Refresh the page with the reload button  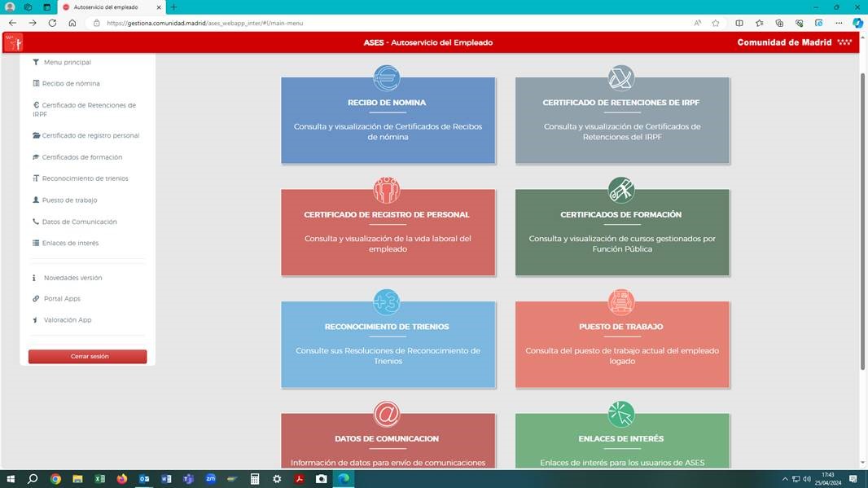52,23
